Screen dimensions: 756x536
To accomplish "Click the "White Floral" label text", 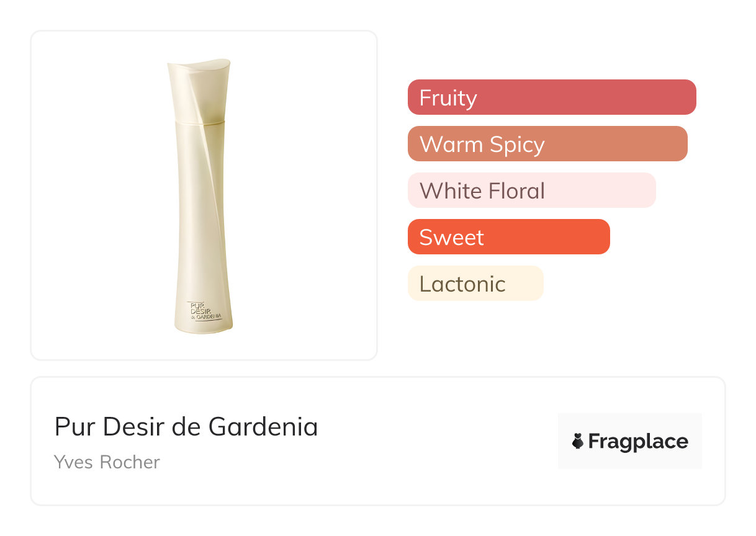I will 482,191.
